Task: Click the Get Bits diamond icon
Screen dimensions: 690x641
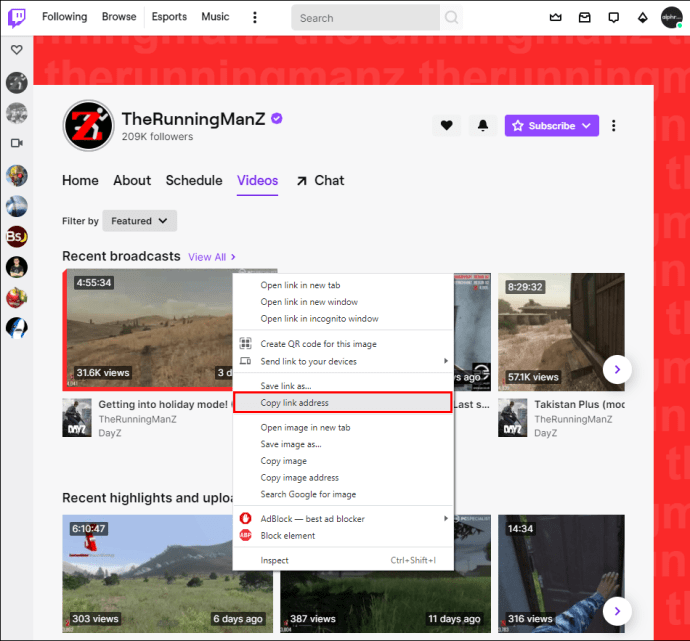Action: pos(642,18)
